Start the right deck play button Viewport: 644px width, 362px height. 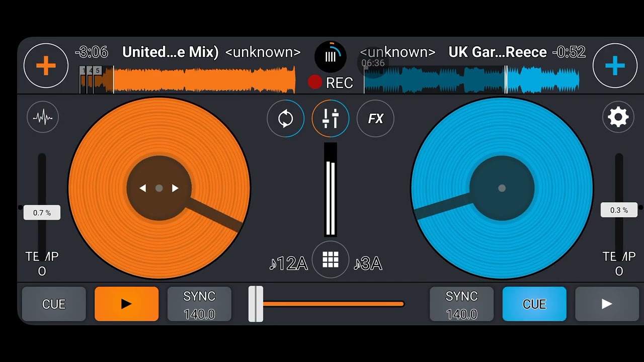click(x=607, y=304)
